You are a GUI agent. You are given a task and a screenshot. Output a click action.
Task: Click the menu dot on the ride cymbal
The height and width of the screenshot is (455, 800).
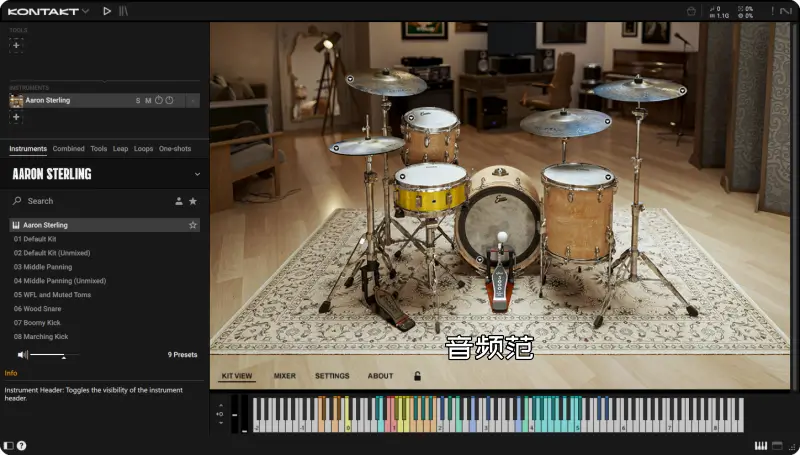pos(682,90)
